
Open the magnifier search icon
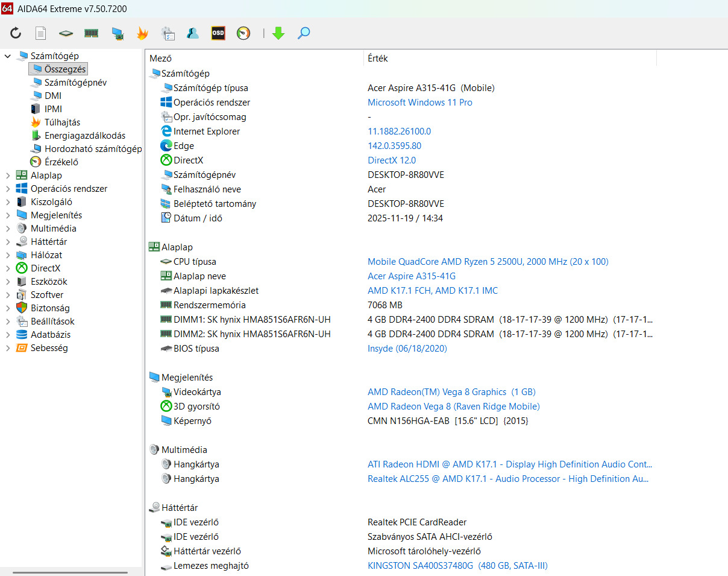304,33
